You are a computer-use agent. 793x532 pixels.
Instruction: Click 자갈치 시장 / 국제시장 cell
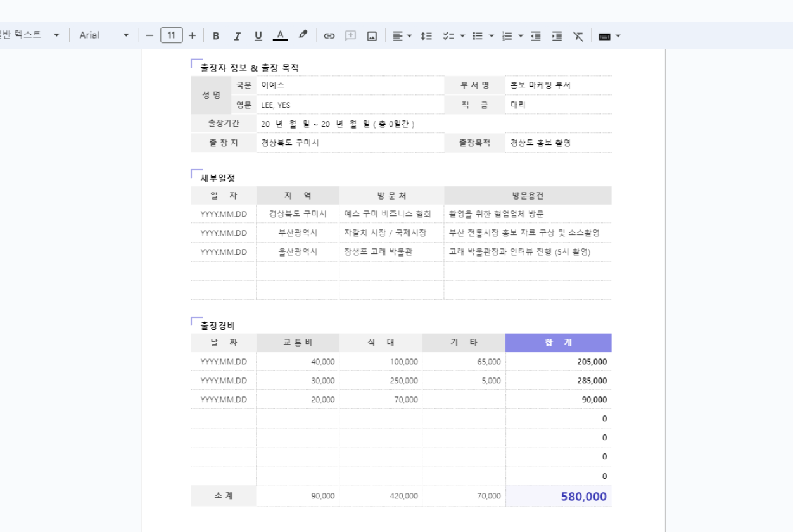coord(391,232)
